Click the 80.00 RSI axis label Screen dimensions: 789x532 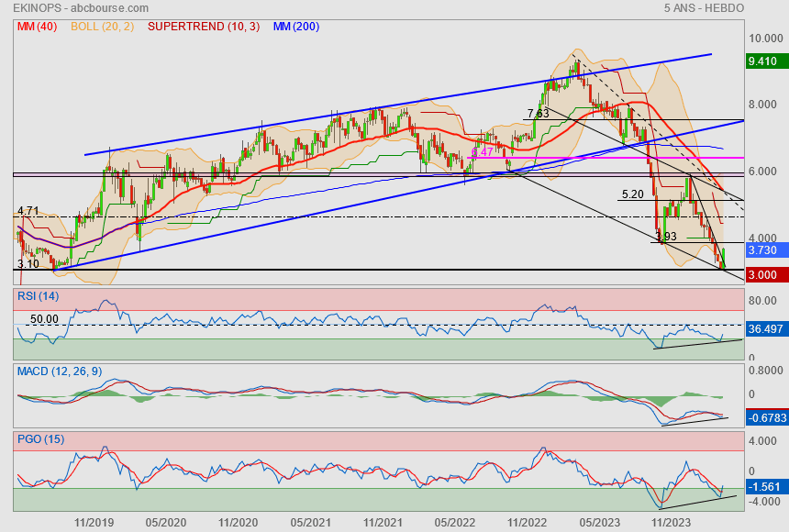(x=762, y=301)
